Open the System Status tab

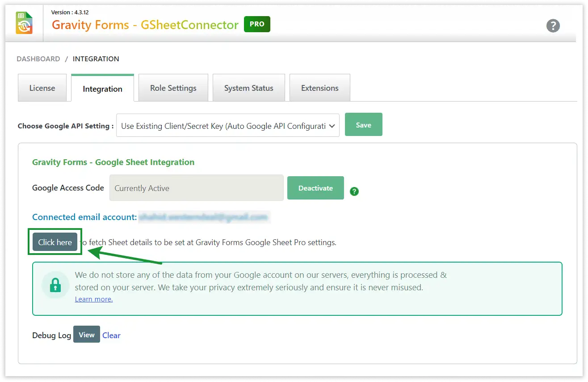(x=249, y=88)
